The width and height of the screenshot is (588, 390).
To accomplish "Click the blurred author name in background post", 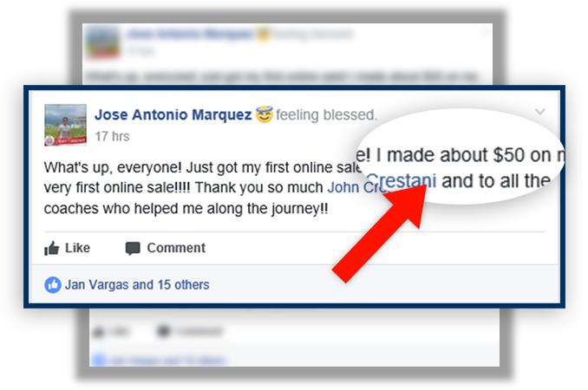I will pos(190,34).
